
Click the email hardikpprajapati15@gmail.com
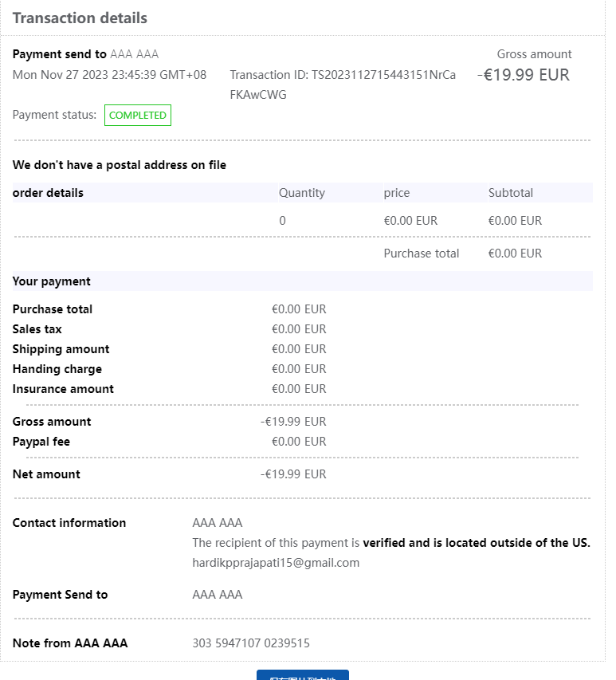(x=276, y=563)
